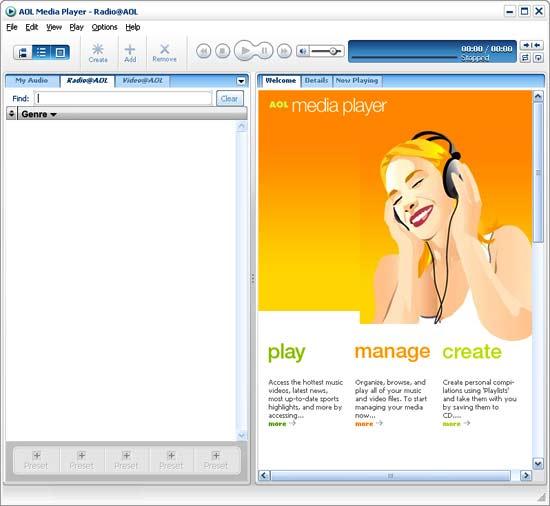Screen dimensions: 550x506
Task: Click the playback progress bar
Action: coord(404,57)
